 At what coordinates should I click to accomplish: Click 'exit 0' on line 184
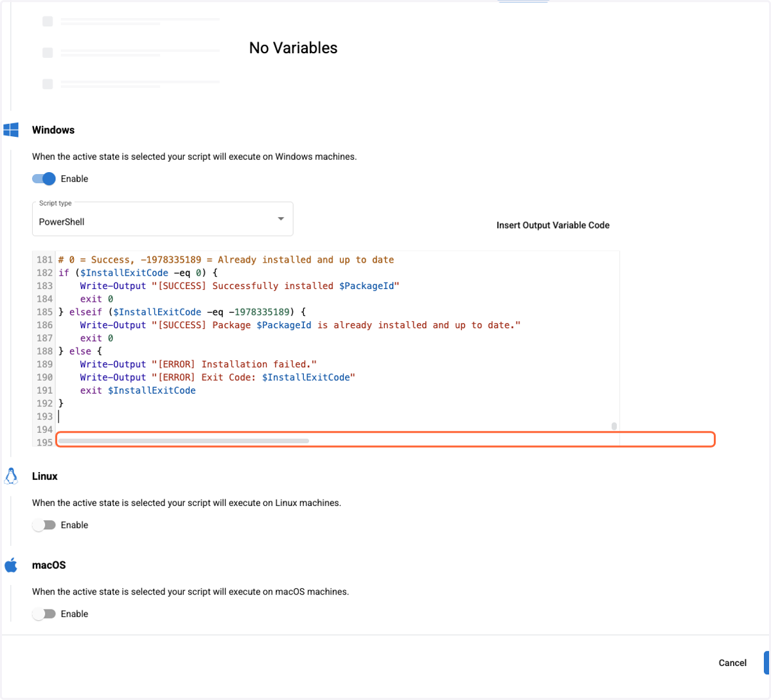coord(97,299)
